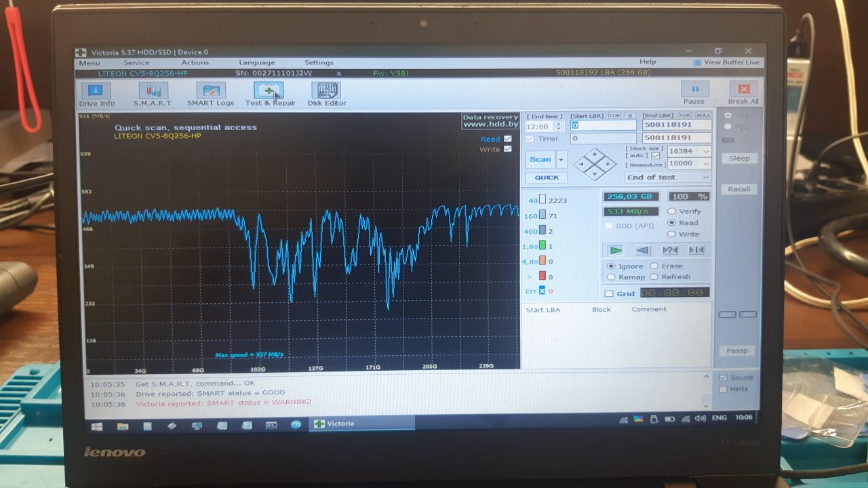Click the View Buffer Live icon

pyautogui.click(x=697, y=62)
